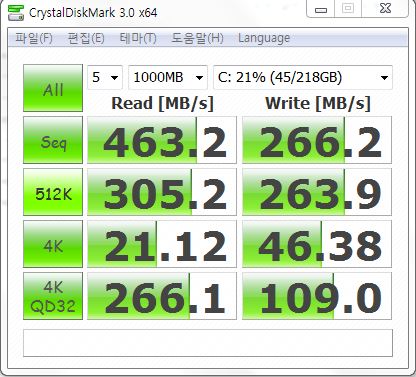This screenshot has width=416, height=377.
Task: Minimize the CrystalDiskMark window
Action: 321,9
